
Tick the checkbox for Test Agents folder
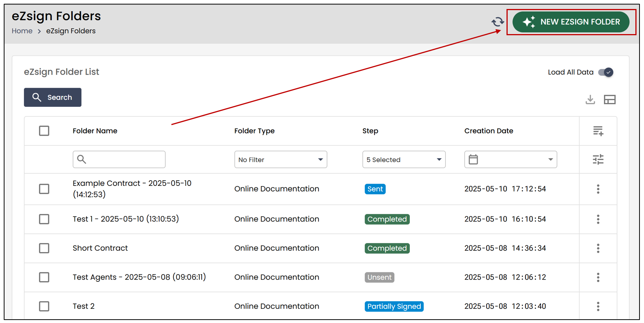click(44, 277)
